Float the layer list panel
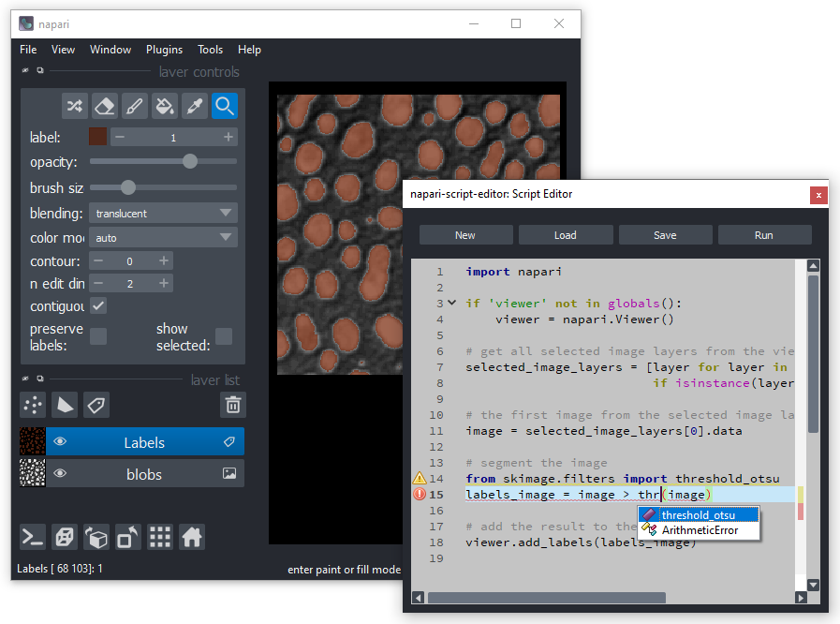The height and width of the screenshot is (624, 840). 40,379
